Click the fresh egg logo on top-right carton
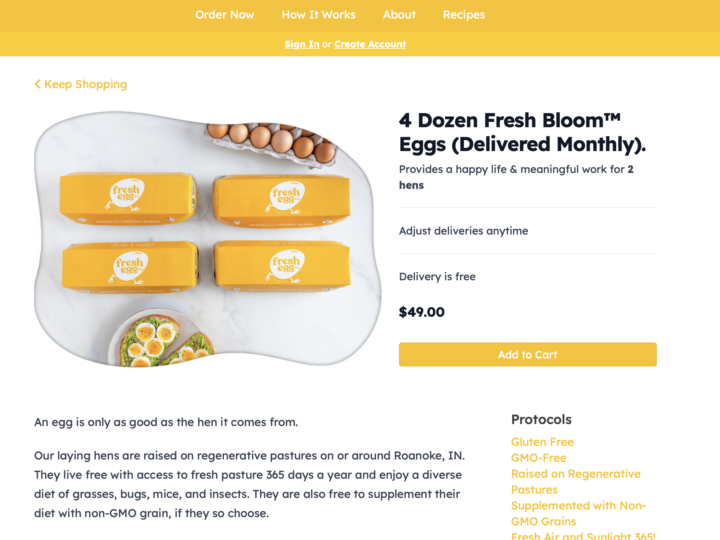The image size is (720, 540). 285,194
